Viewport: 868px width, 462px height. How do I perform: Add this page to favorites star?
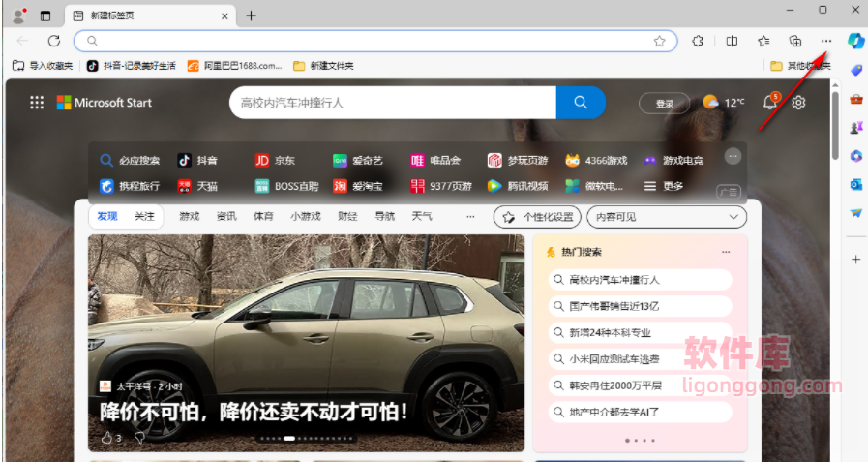click(659, 41)
